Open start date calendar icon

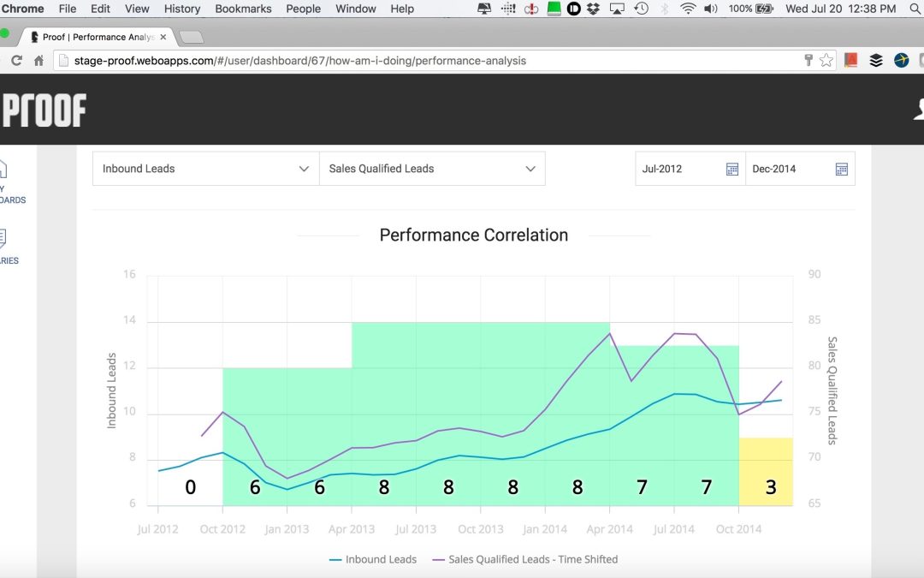[x=731, y=170]
